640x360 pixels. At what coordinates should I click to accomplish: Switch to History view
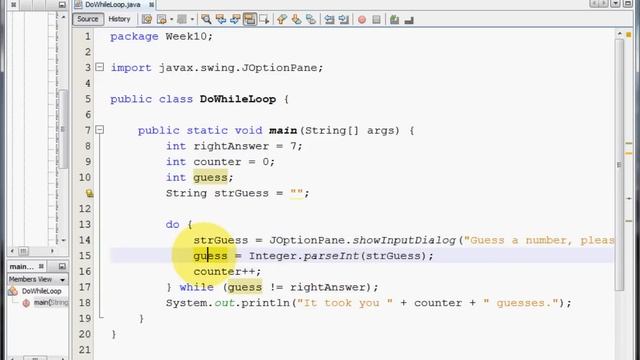pos(119,19)
